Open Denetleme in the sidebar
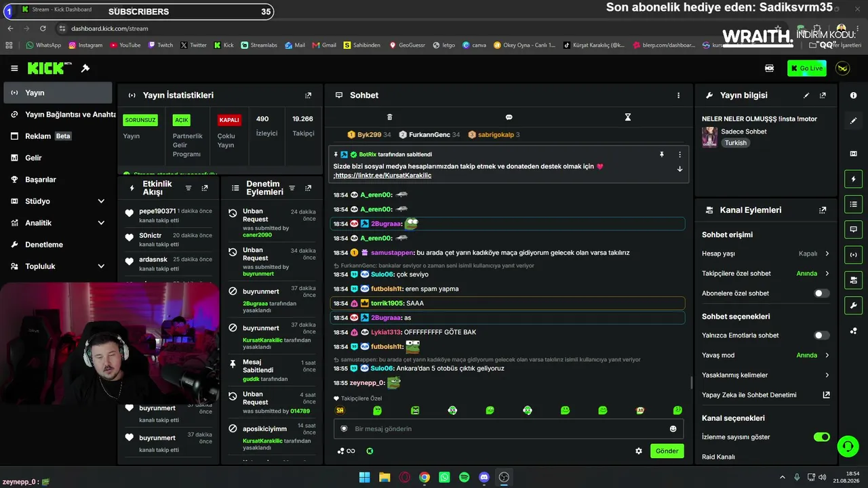Image resolution: width=868 pixels, height=488 pixels. coord(58,245)
